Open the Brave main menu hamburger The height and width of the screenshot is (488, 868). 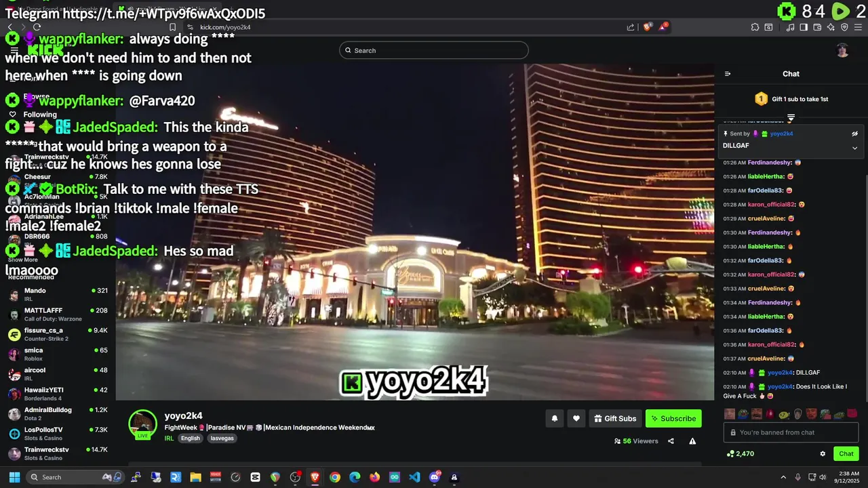coord(858,27)
